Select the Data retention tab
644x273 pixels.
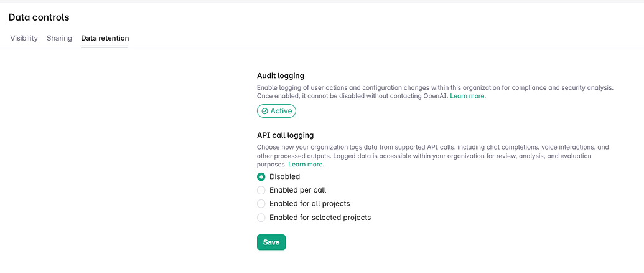pyautogui.click(x=105, y=38)
